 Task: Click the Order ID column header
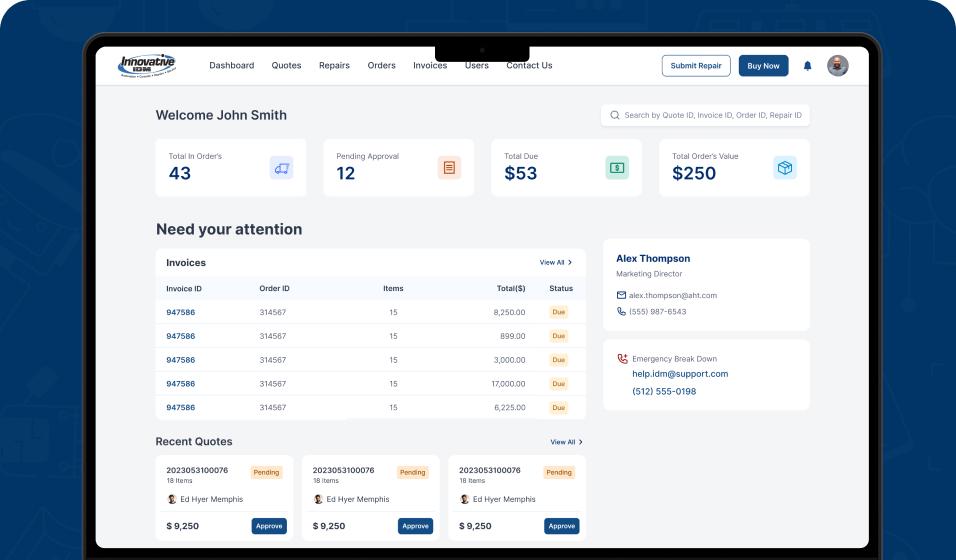[274, 289]
